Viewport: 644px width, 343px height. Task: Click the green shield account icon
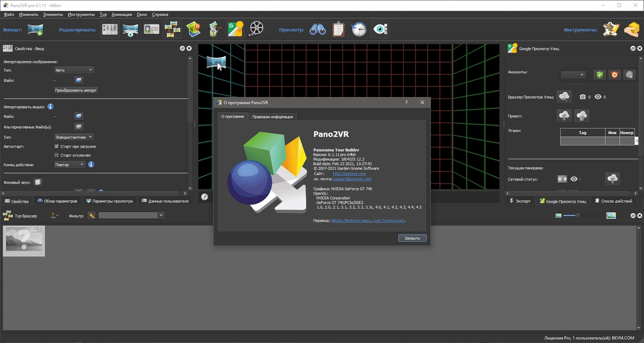(599, 74)
